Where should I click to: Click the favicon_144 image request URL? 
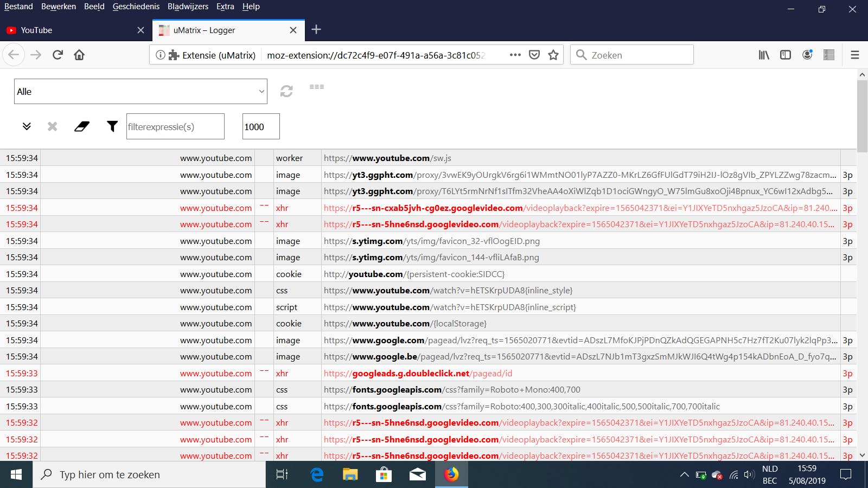pyautogui.click(x=431, y=258)
